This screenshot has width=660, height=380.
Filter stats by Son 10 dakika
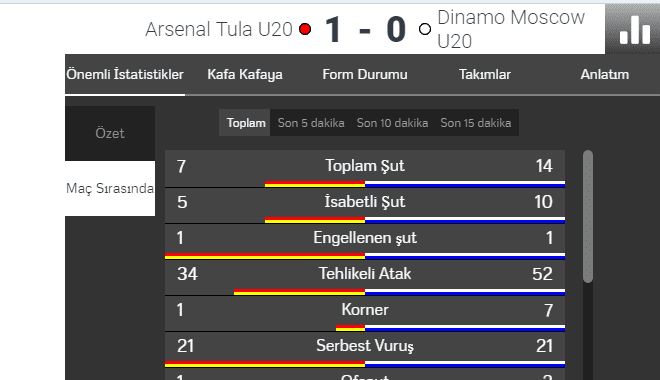(x=392, y=123)
